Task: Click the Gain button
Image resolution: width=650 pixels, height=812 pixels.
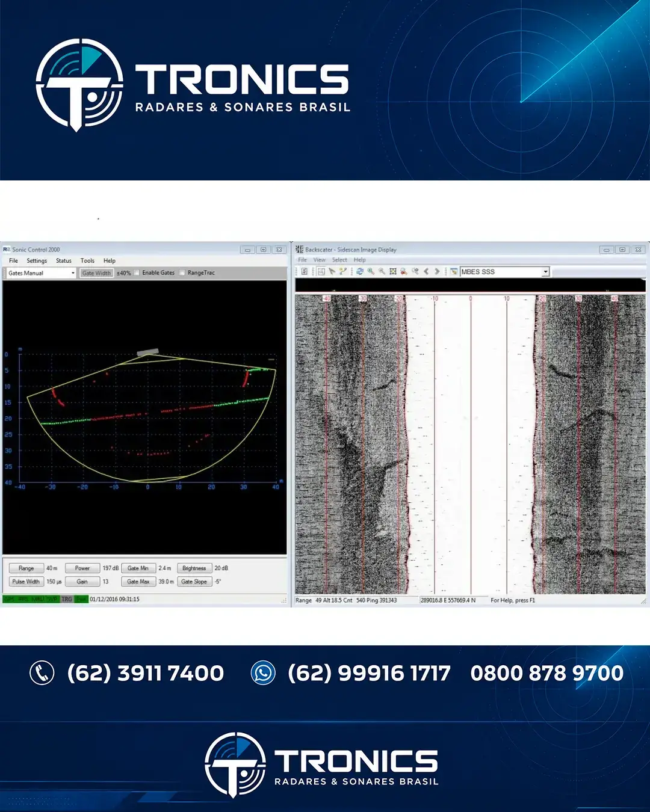Action: click(82, 582)
